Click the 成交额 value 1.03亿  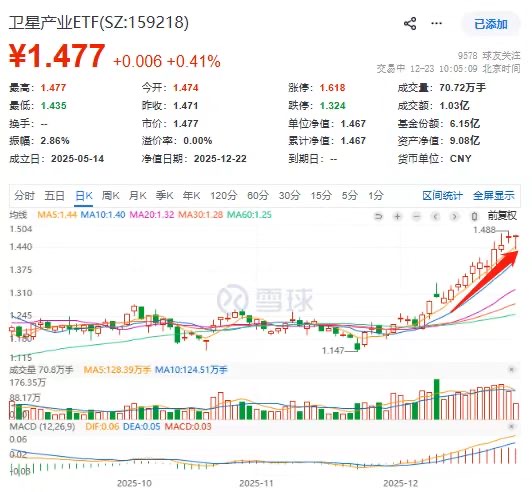(x=454, y=106)
